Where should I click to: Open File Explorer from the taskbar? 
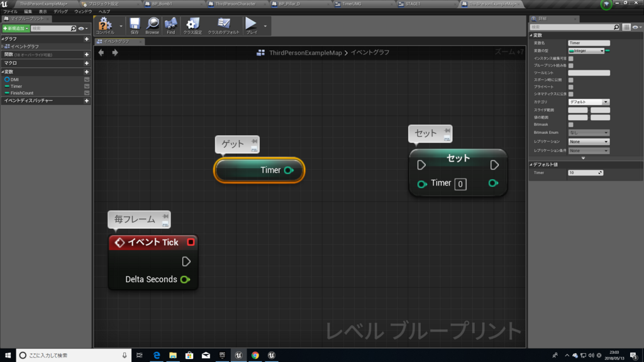coord(173,355)
